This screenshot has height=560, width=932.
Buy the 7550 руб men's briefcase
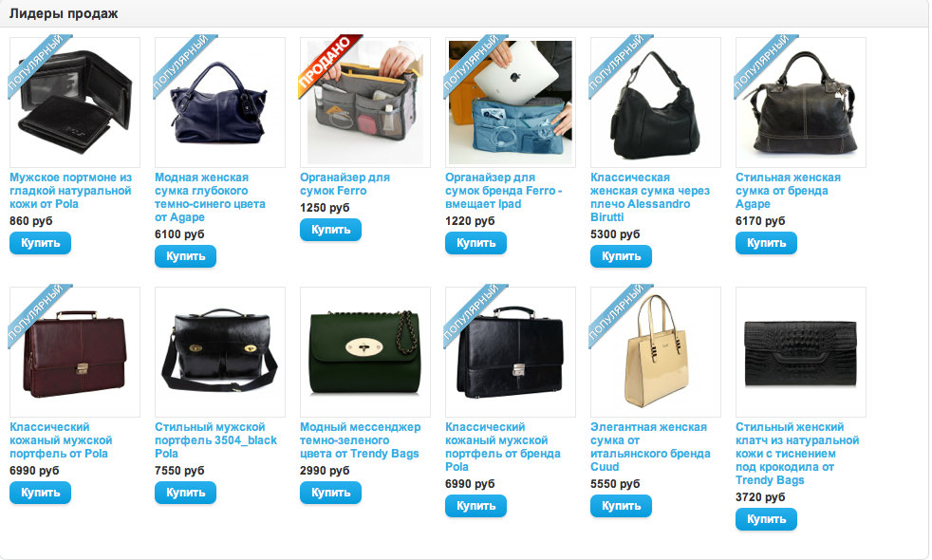[x=185, y=493]
